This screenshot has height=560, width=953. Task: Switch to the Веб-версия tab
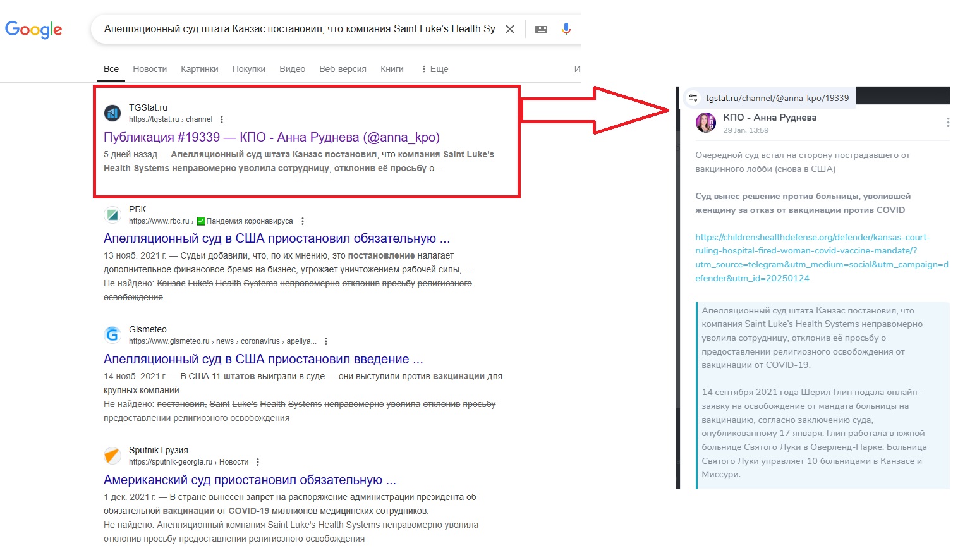point(343,69)
